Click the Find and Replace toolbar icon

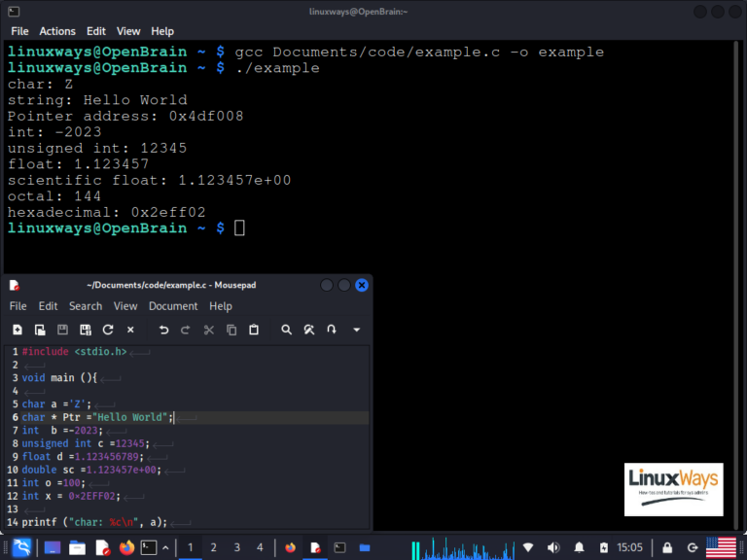click(x=309, y=330)
